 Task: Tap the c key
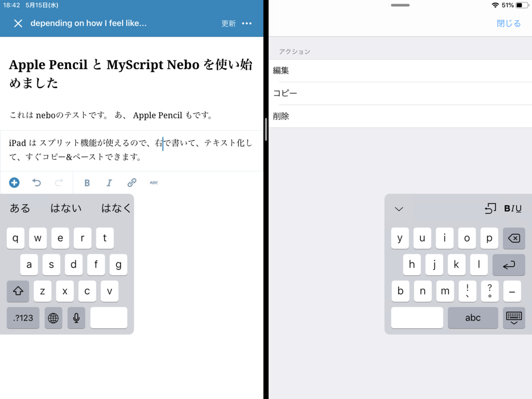pos(87,291)
